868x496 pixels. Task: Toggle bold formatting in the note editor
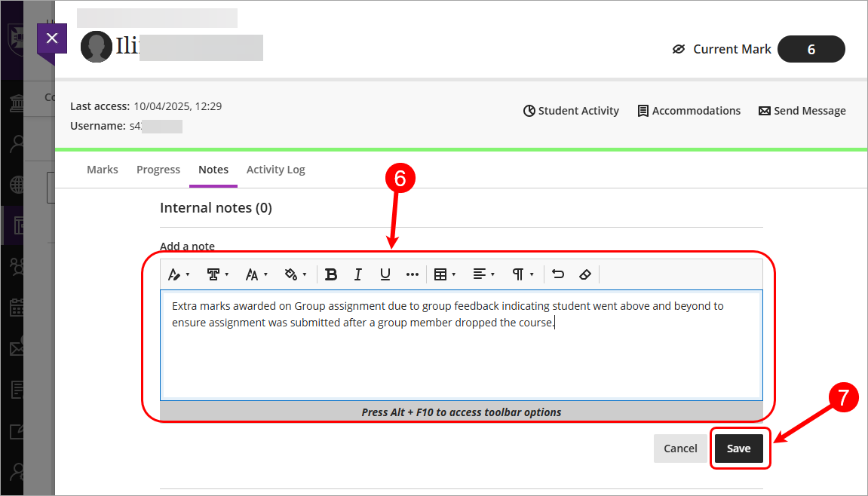coord(331,274)
